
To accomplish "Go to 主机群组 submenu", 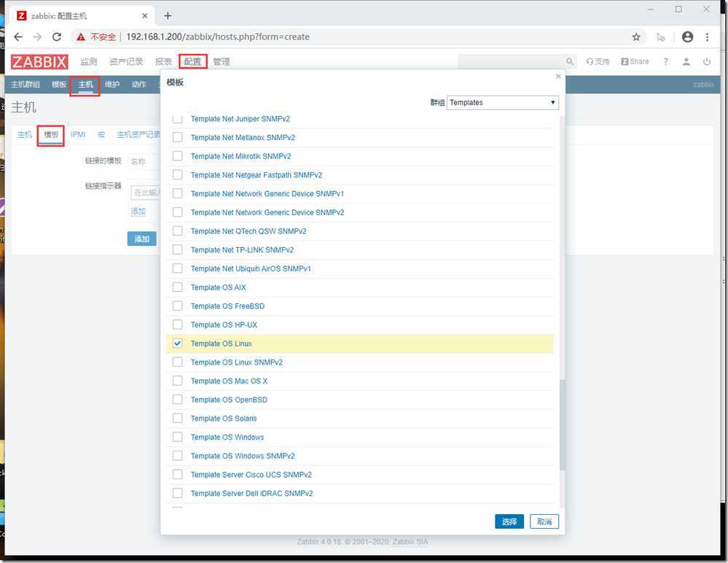I will pyautogui.click(x=26, y=84).
